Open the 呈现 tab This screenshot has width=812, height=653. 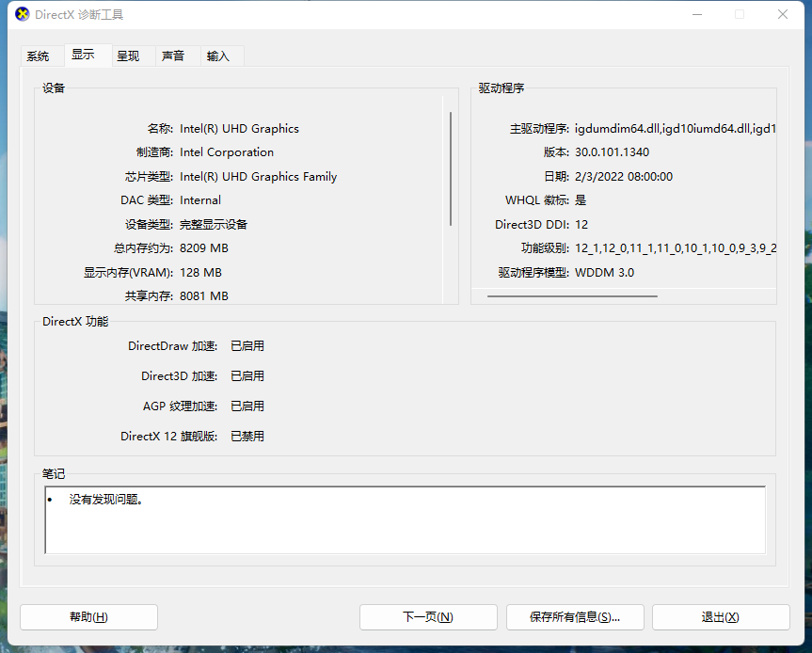tap(128, 56)
